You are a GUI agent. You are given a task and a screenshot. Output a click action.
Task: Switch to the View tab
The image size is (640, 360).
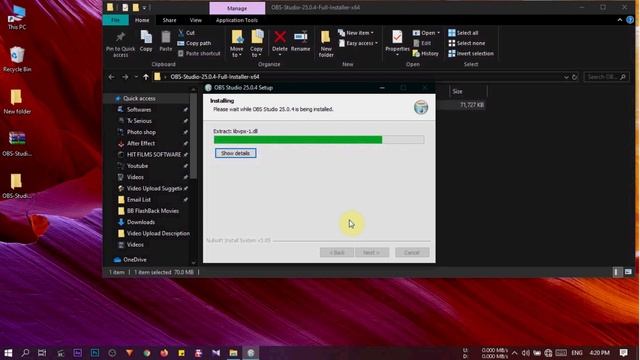[x=196, y=20]
